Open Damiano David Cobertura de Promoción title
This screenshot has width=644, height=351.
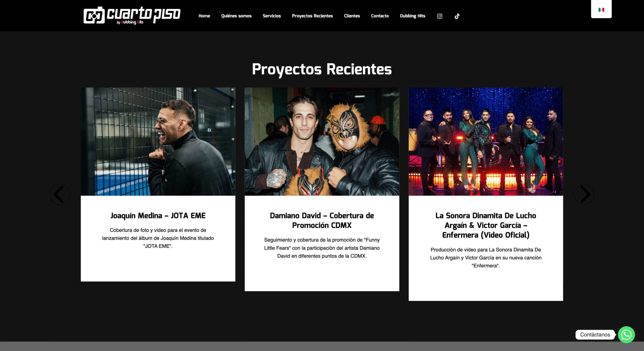pos(322,221)
